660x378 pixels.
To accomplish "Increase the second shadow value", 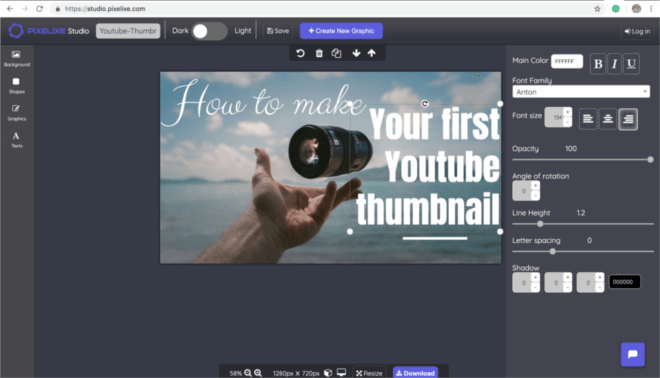I will coord(567,277).
